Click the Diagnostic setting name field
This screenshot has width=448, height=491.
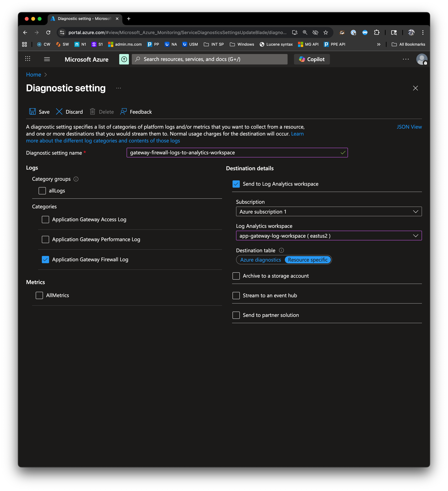point(234,153)
